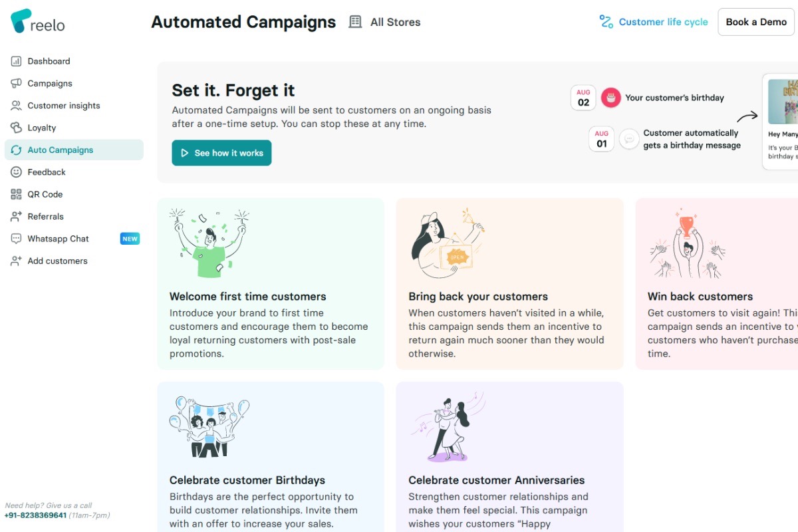The height and width of the screenshot is (532, 798).
Task: Open the All Stores selector
Action: point(385,23)
